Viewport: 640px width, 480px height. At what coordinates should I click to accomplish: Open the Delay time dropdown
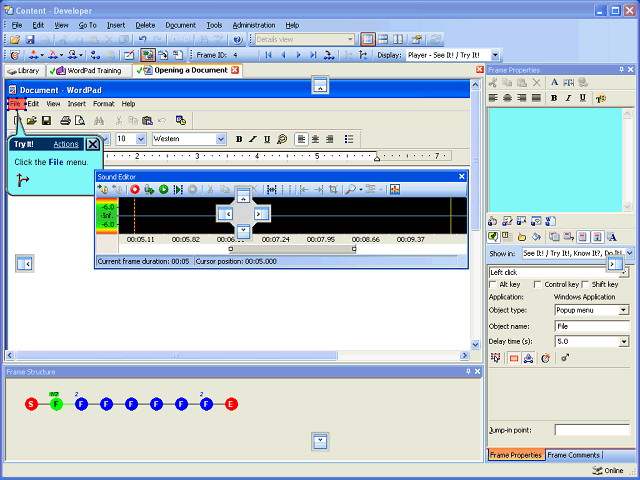pos(623,341)
